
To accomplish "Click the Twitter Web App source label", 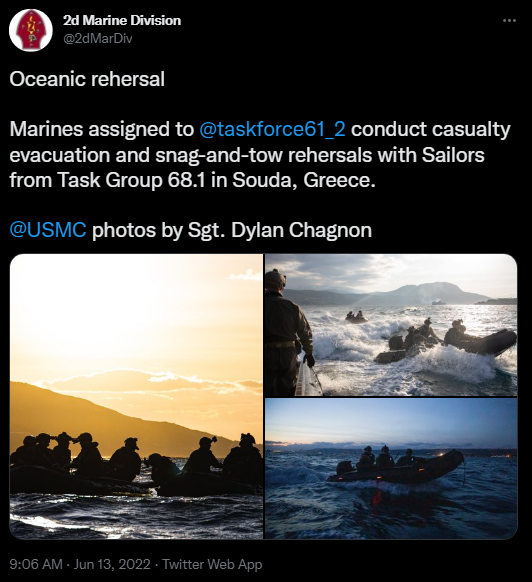I will coord(212,564).
